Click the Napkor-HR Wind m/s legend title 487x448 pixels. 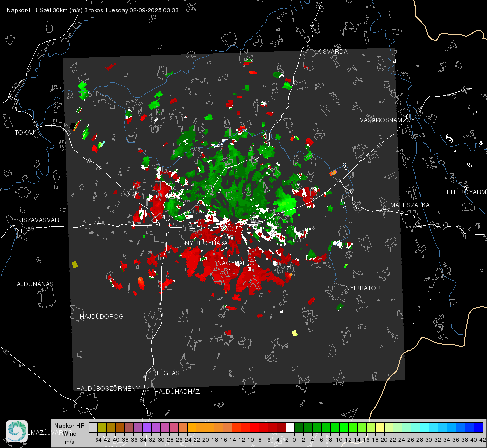[69, 433]
